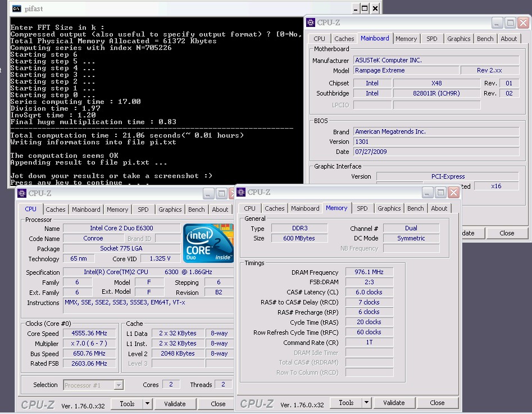Select CPU tab in the CPU window
Viewport: 532px width, 414px height.
coord(30,209)
